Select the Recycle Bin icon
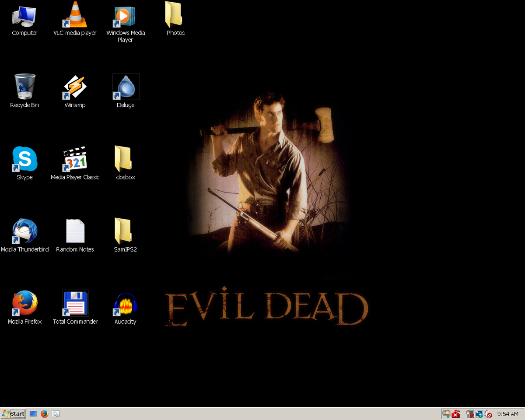This screenshot has width=525, height=420. click(24, 91)
